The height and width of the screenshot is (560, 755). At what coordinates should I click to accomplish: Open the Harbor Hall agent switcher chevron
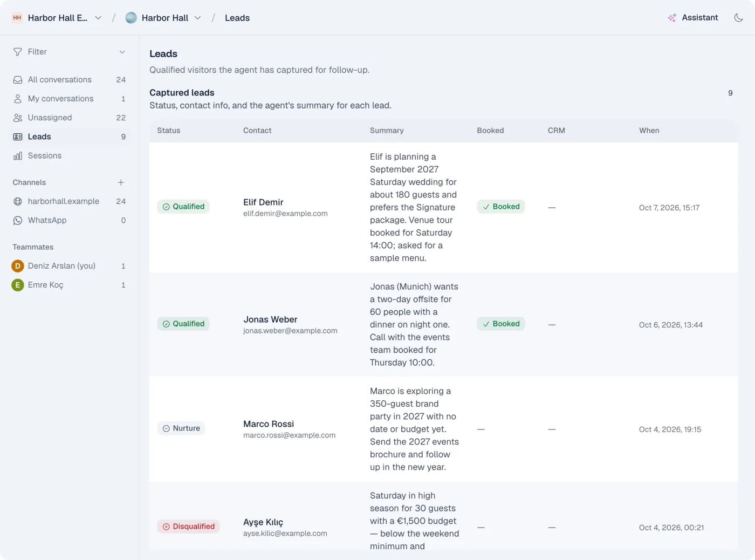[198, 18]
